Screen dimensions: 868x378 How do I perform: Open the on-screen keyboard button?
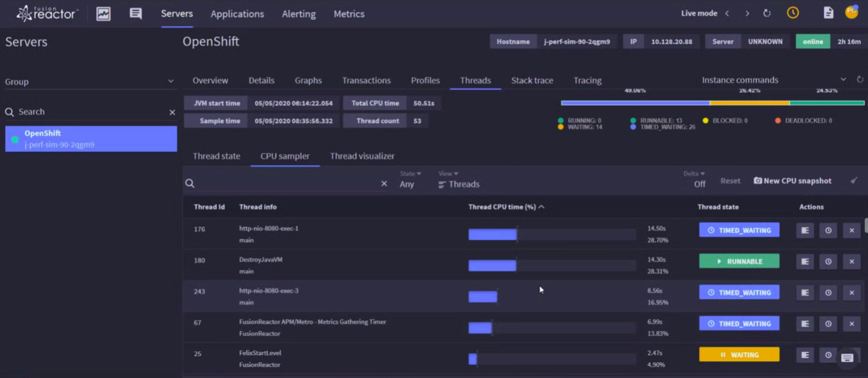[x=847, y=358]
